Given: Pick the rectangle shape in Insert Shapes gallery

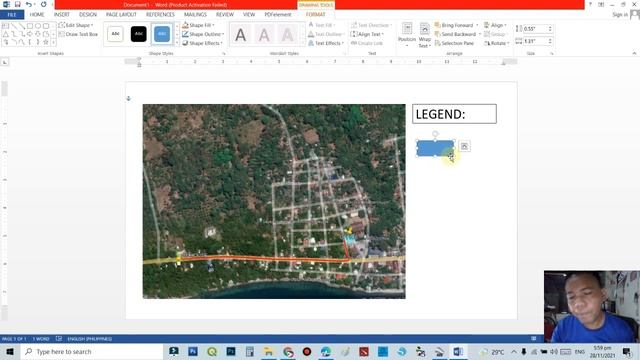Looking at the screenshot, I should tap(30, 26).
